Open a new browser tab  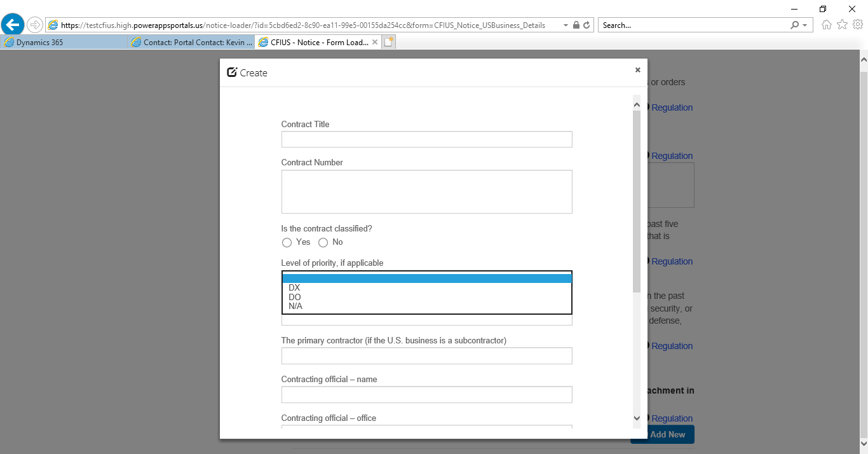pyautogui.click(x=389, y=43)
